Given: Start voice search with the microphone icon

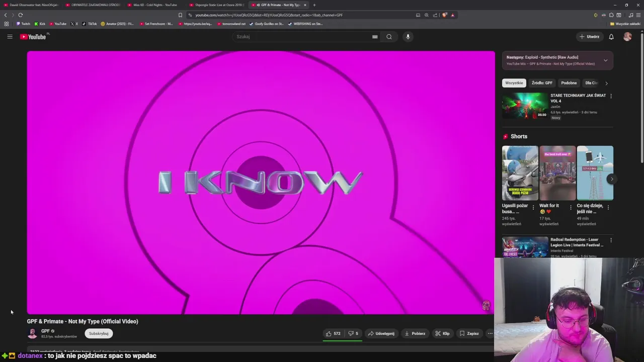Looking at the screenshot, I should click(408, 37).
